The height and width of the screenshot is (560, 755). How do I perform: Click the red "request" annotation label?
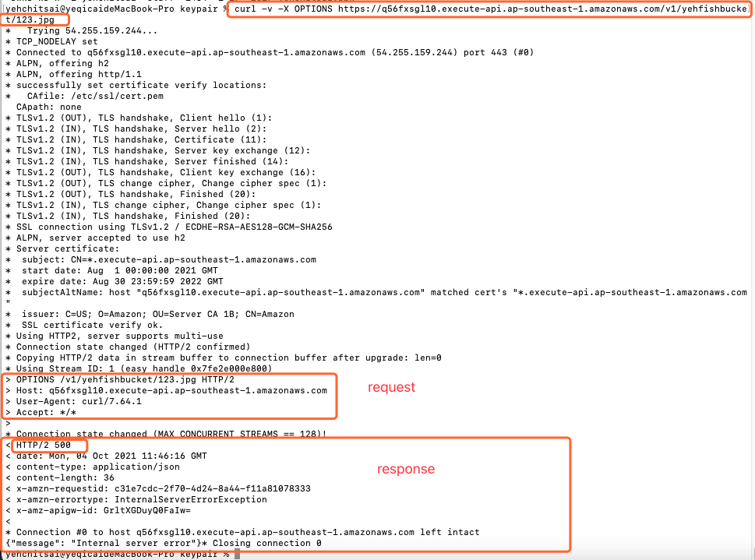pyautogui.click(x=391, y=387)
